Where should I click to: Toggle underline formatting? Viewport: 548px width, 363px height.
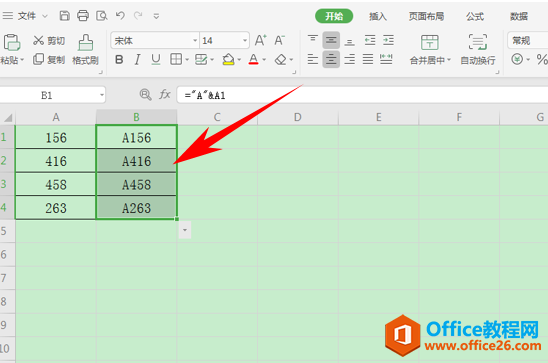point(156,60)
